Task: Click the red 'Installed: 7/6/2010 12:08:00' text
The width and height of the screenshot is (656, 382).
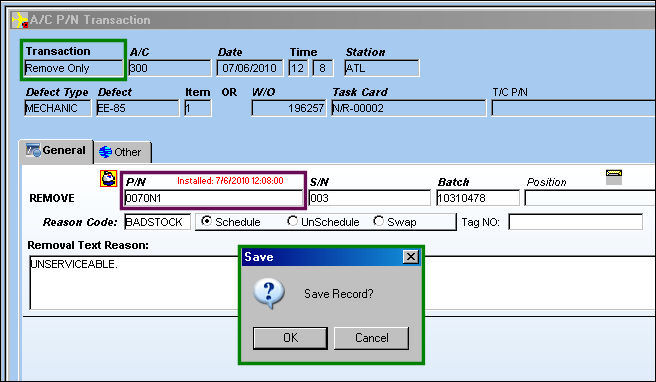Action: pyautogui.click(x=230, y=181)
